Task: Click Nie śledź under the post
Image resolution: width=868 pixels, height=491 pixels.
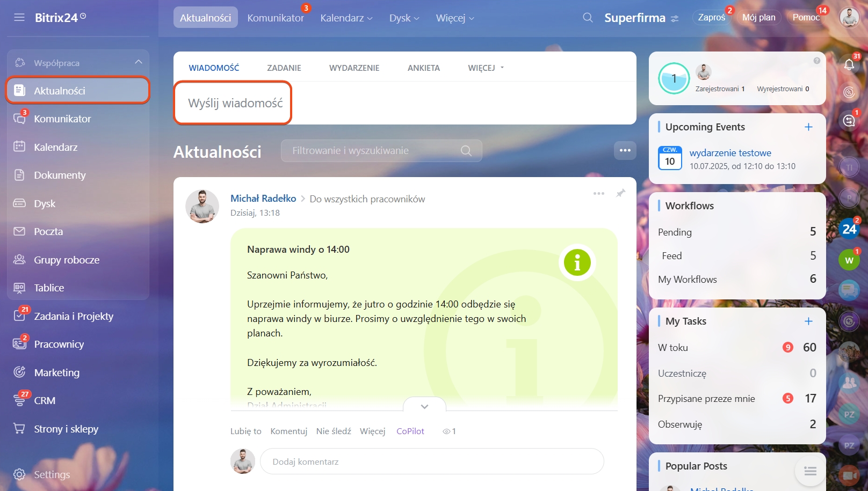Action: coord(334,431)
